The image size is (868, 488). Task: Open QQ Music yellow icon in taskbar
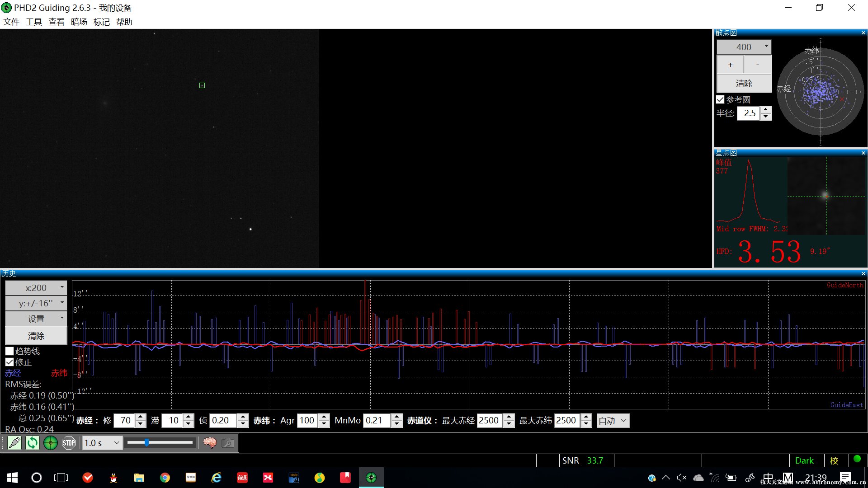[x=320, y=478]
